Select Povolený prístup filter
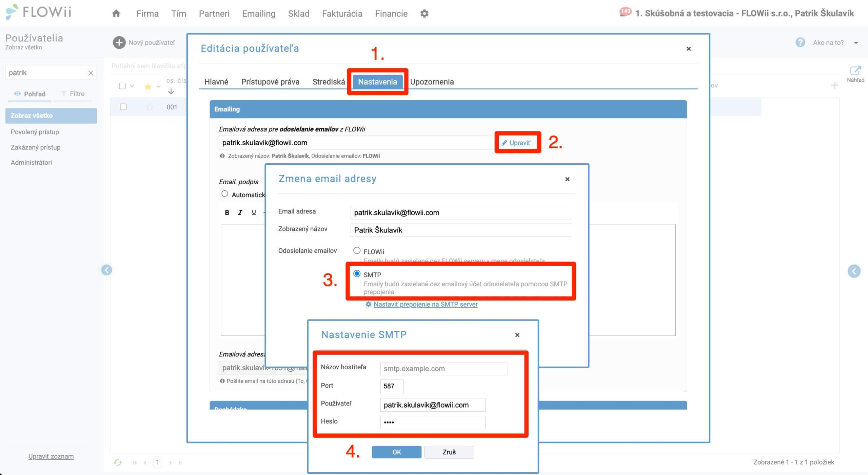Screen dimensions: 868x475 (x=35, y=132)
